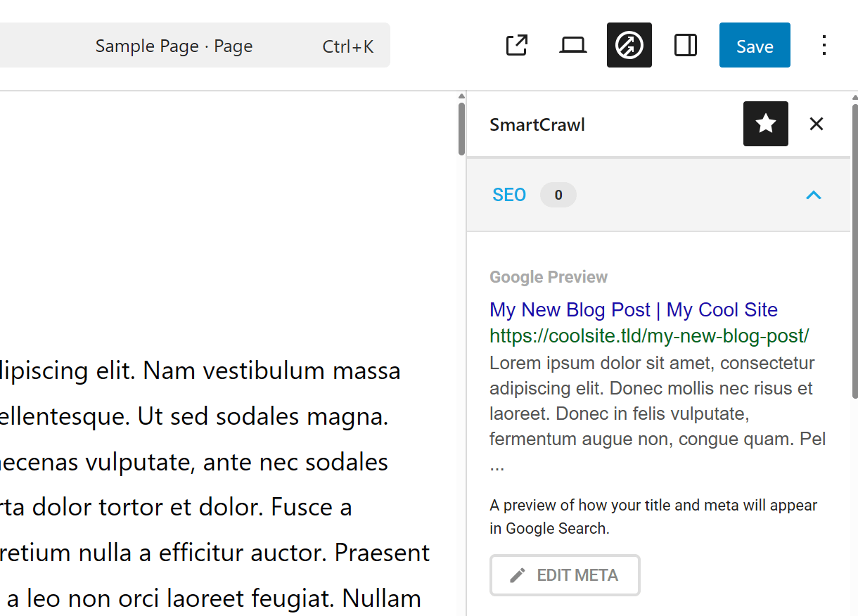Click the coolsite.tld preview URL
The height and width of the screenshot is (616, 858).
point(649,335)
